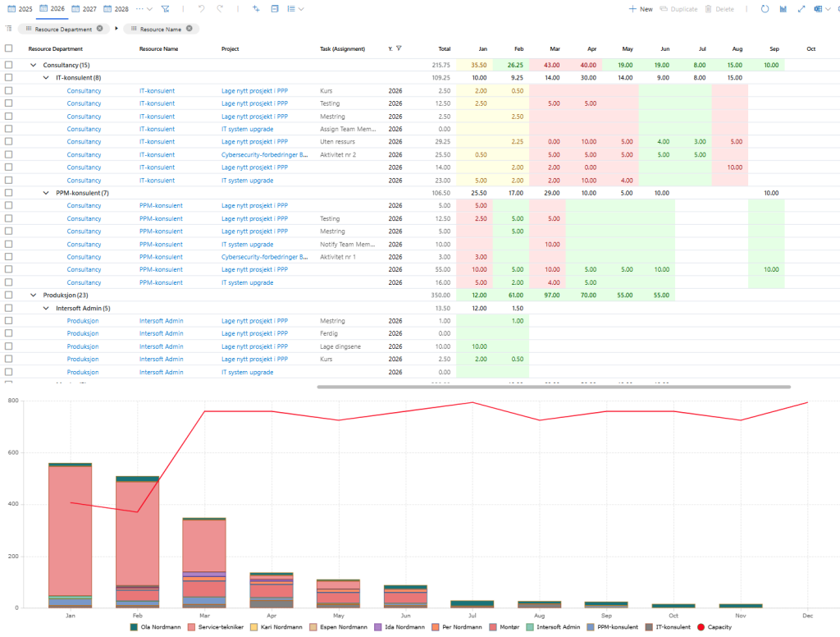Viewport: 840px width, 637px height.
Task: Open IT system upgrade link, Assign Team Mem... row
Action: [248, 129]
